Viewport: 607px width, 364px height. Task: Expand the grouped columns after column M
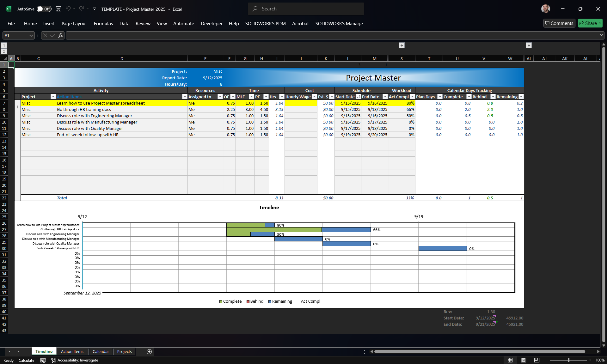tap(402, 45)
